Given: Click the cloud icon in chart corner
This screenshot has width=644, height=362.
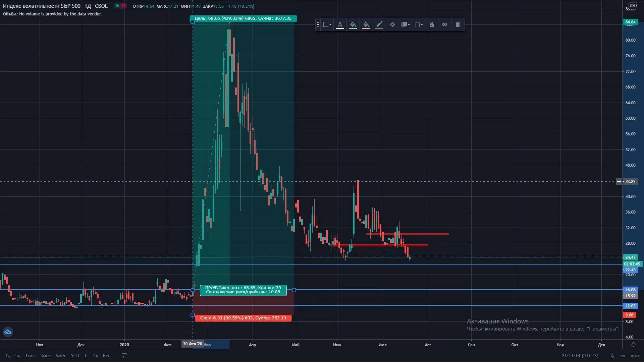Looking at the screenshot, I should [x=8, y=332].
